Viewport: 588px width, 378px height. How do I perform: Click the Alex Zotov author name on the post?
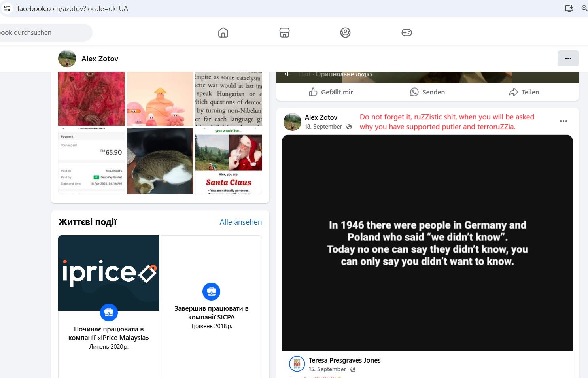coord(321,117)
